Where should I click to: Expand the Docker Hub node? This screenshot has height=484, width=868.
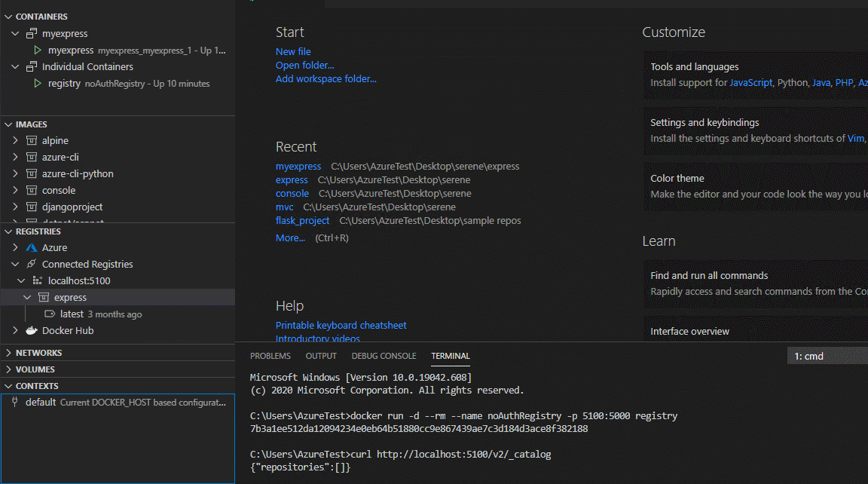click(x=16, y=331)
